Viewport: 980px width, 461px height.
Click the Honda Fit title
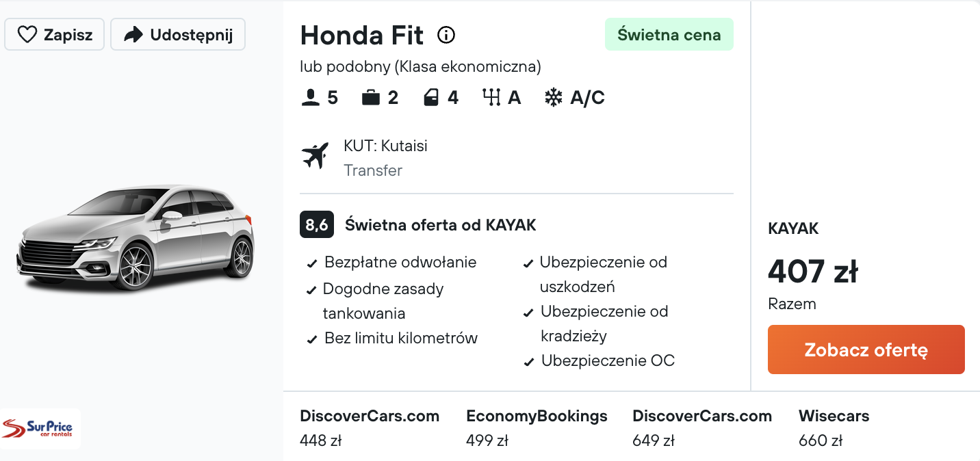tap(362, 35)
